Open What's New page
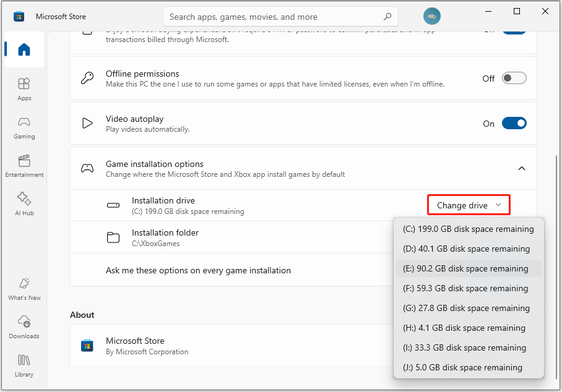Image resolution: width=562 pixels, height=392 pixels. pos(24,289)
